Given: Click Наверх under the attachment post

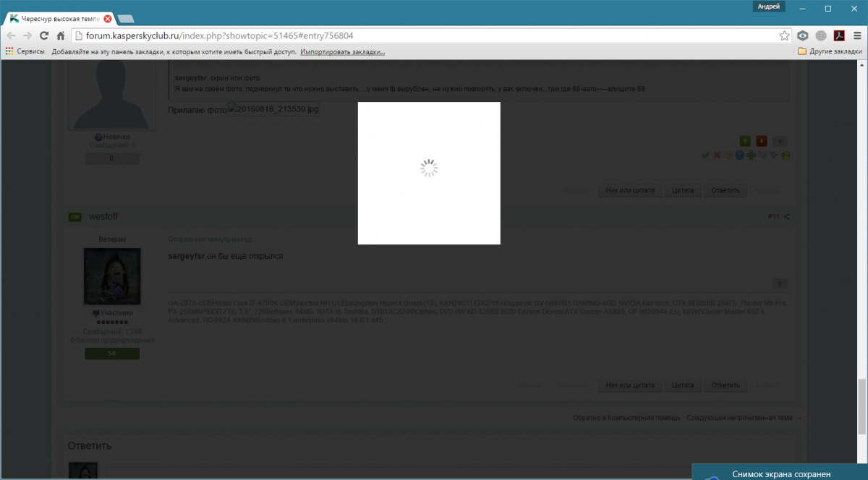Looking at the screenshot, I should tap(768, 191).
